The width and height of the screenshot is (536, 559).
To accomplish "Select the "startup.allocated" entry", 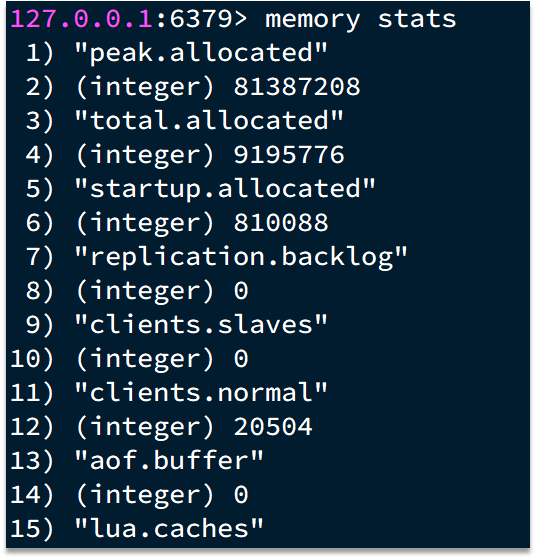I will (225, 189).
